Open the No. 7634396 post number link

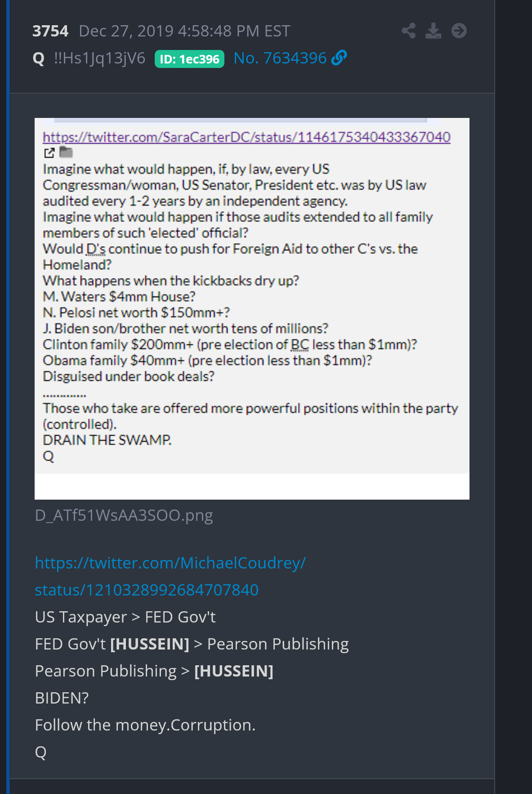[280, 58]
